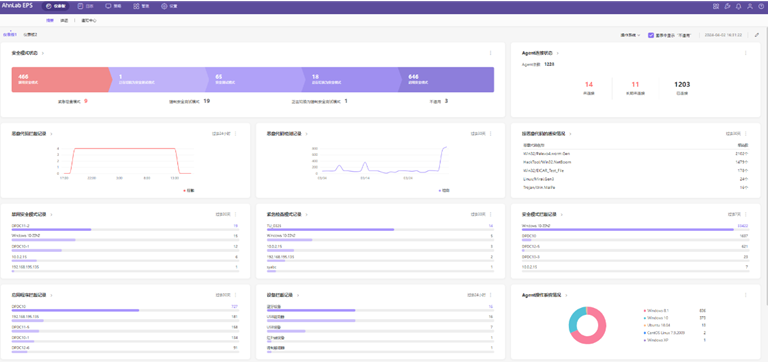
Task: Open three-dot menu on card with value 33402
Action: point(745,214)
